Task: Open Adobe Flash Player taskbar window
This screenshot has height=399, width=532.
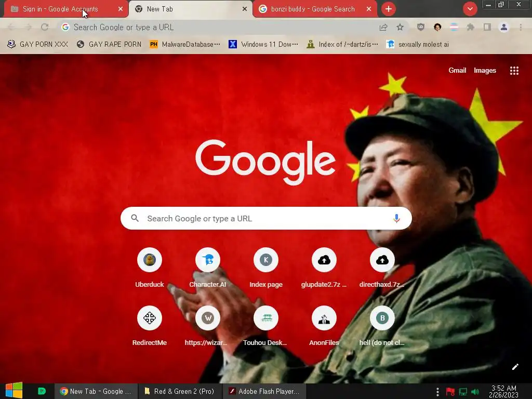Action: [x=264, y=391]
